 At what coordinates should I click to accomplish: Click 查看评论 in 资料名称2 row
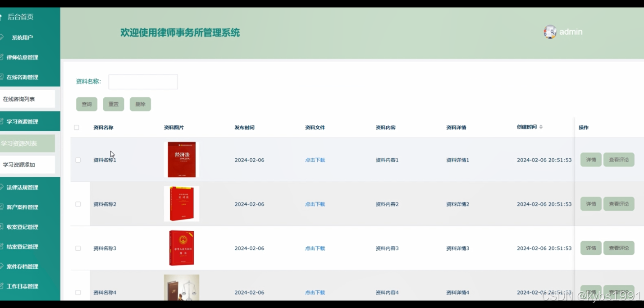pyautogui.click(x=619, y=204)
